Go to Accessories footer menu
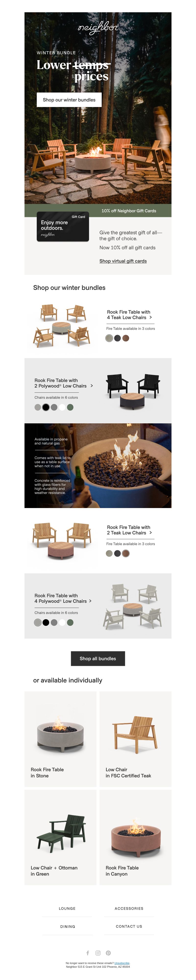This screenshot has height=980, width=196. tap(129, 908)
